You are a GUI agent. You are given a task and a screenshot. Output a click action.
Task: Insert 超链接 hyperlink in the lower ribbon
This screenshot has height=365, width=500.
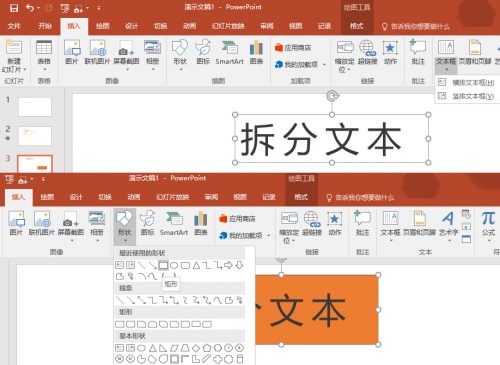[312, 223]
